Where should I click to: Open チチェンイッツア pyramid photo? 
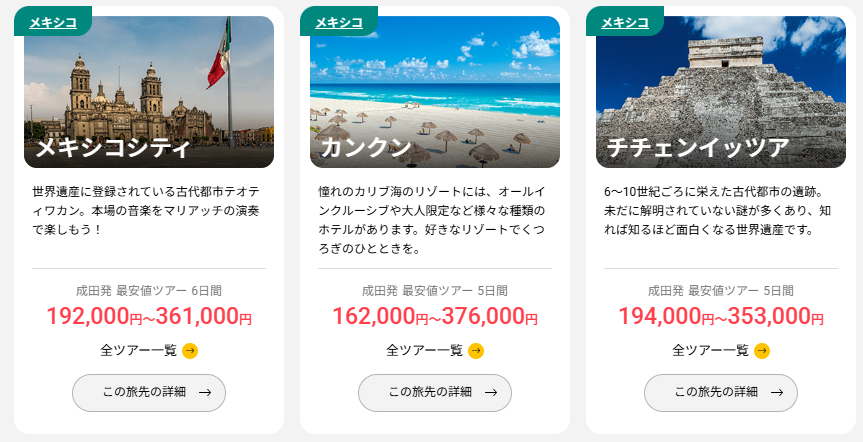721,90
